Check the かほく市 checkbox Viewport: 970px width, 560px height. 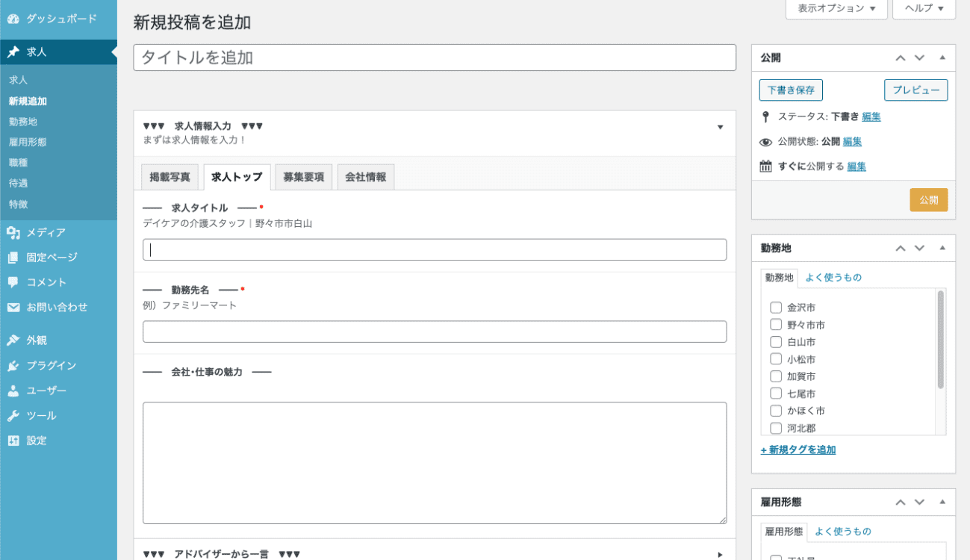pyautogui.click(x=776, y=411)
